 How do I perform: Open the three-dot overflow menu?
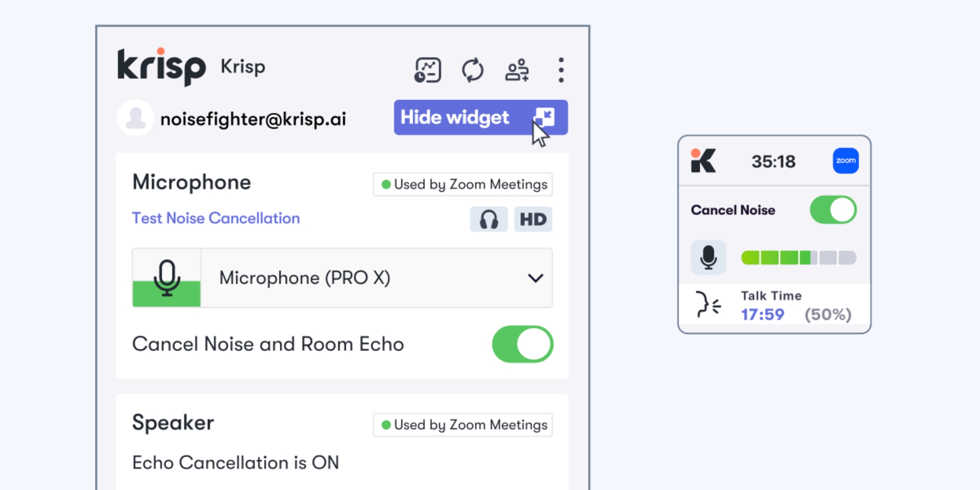click(560, 70)
